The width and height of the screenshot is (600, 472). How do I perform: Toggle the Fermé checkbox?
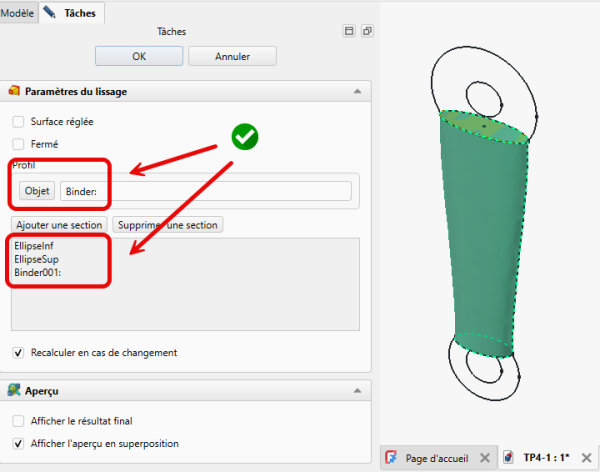tap(18, 144)
